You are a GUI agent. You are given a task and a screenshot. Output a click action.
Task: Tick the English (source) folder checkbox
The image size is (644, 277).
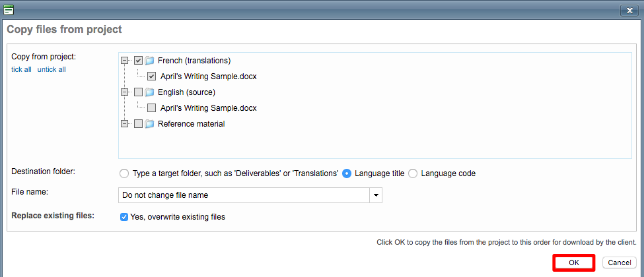(138, 92)
